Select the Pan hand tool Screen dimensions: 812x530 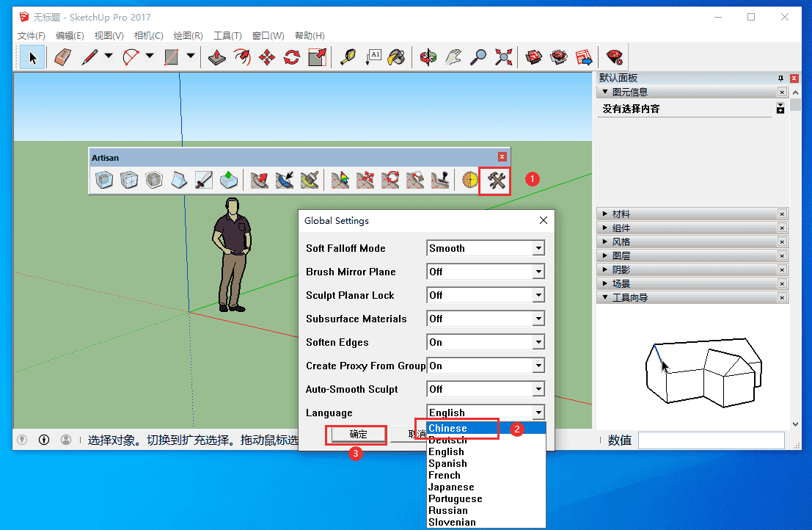click(x=453, y=57)
